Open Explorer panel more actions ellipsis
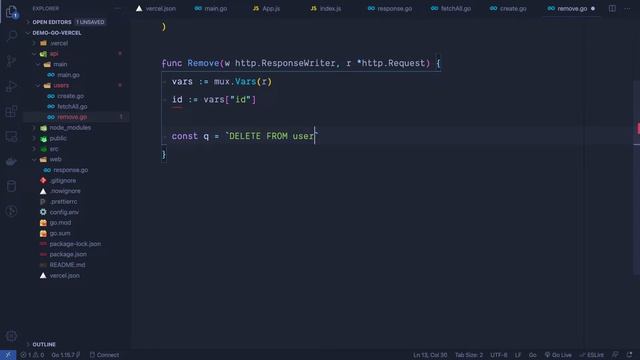640x360 pixels. pos(118,9)
